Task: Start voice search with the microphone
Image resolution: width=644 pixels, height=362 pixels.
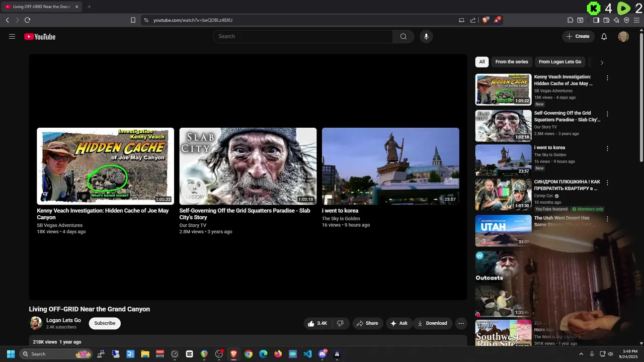Action: click(426, 36)
